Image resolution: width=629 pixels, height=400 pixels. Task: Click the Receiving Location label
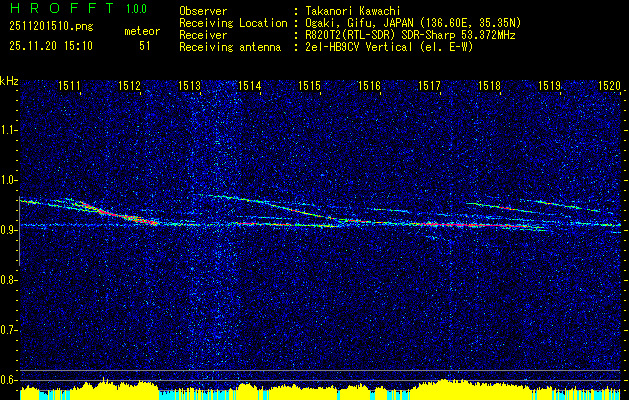pyautogui.click(x=233, y=24)
